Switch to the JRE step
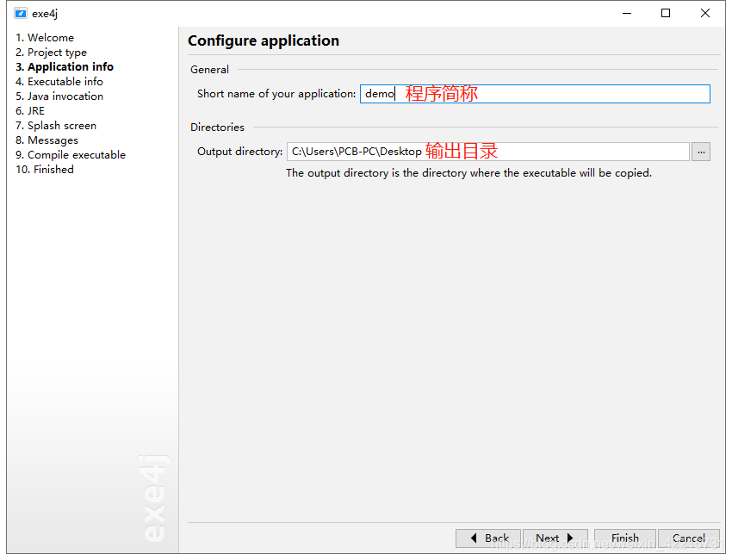The height and width of the screenshot is (560, 732). point(30,111)
